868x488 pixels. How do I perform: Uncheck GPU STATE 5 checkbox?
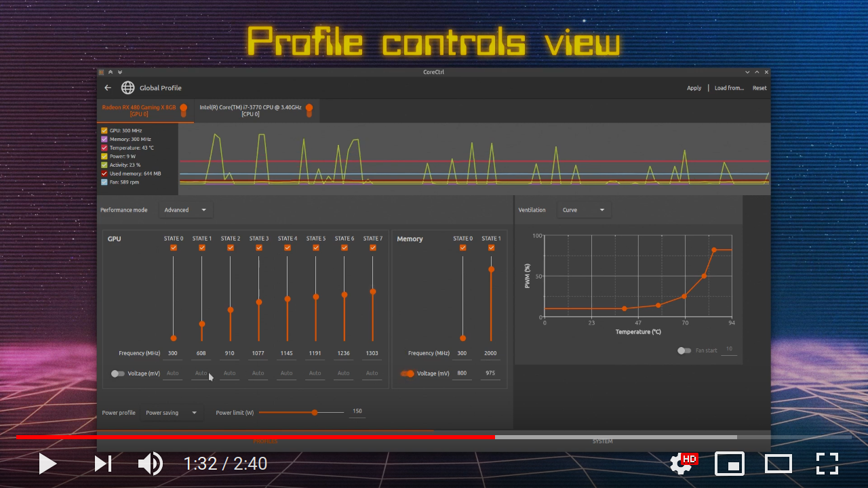316,248
